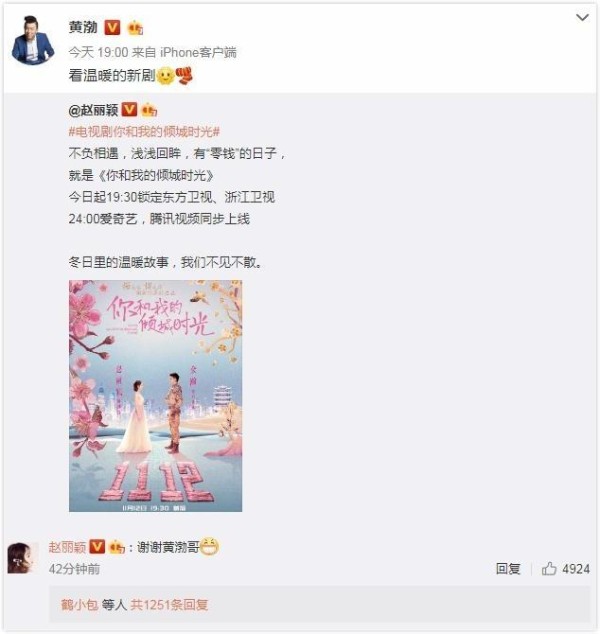This screenshot has height=634, width=600.
Task: Click the smiley emoji in 黄渤's post
Action: 165,76
